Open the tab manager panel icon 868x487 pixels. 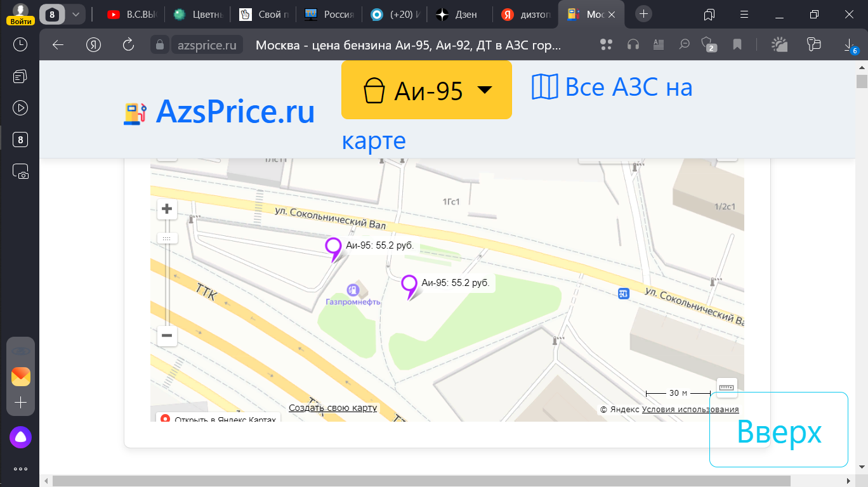point(709,14)
